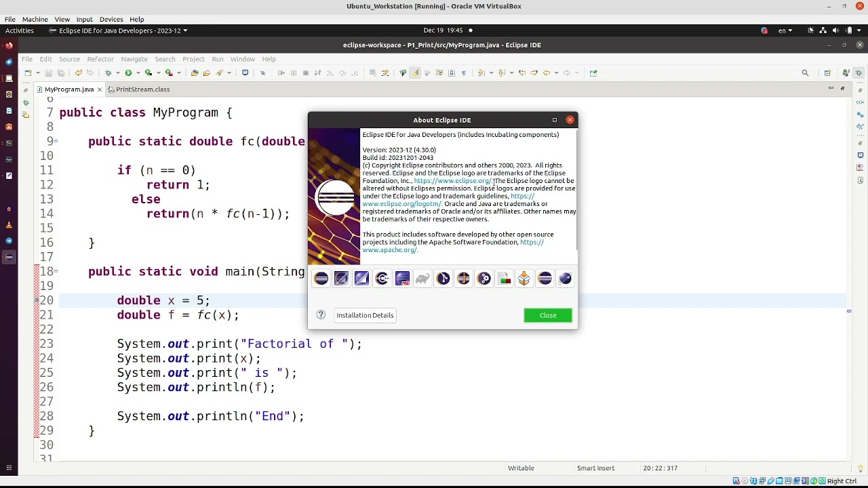Click the 'Writable' status bar entry
This screenshot has height=488, width=868.
[521, 468]
